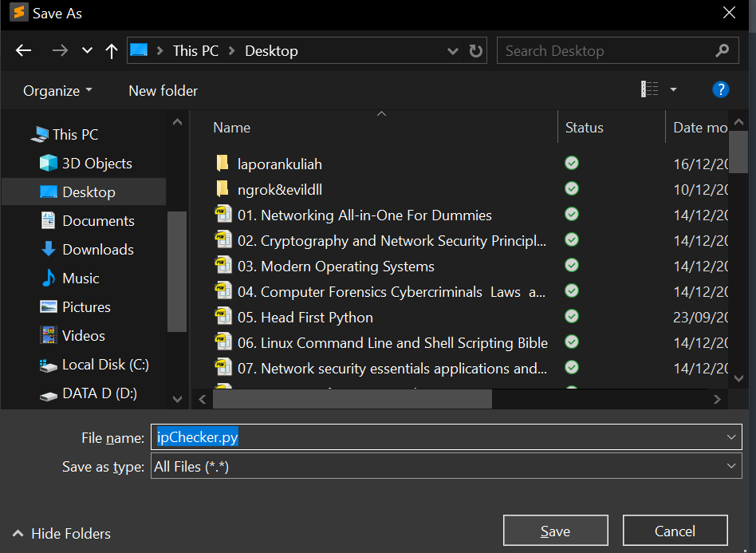Click the OneDrive status check beside laporankuliah
This screenshot has height=553, width=756.
coord(571,163)
